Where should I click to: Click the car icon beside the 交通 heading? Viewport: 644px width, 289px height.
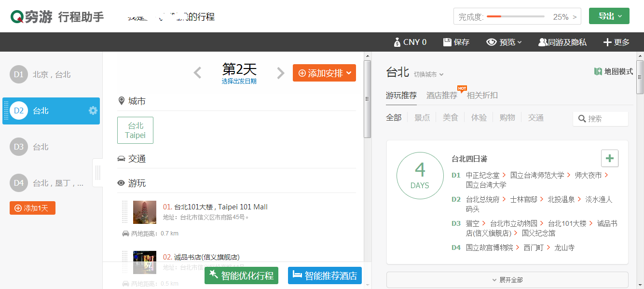click(x=121, y=159)
